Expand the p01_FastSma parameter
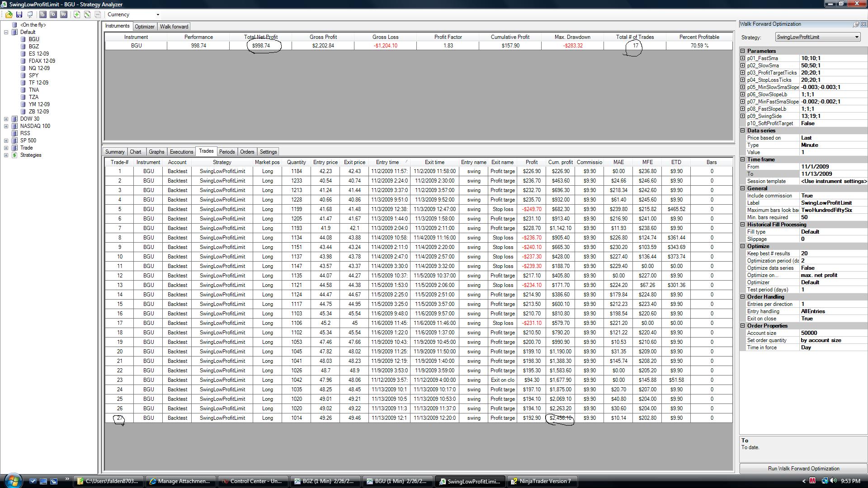Screen dimensions: 868x488 [743, 58]
